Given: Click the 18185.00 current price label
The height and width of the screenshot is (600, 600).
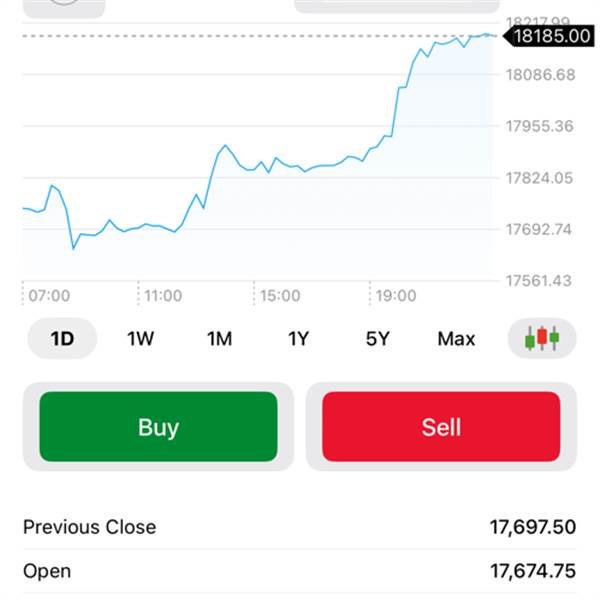Looking at the screenshot, I should coord(552,36).
